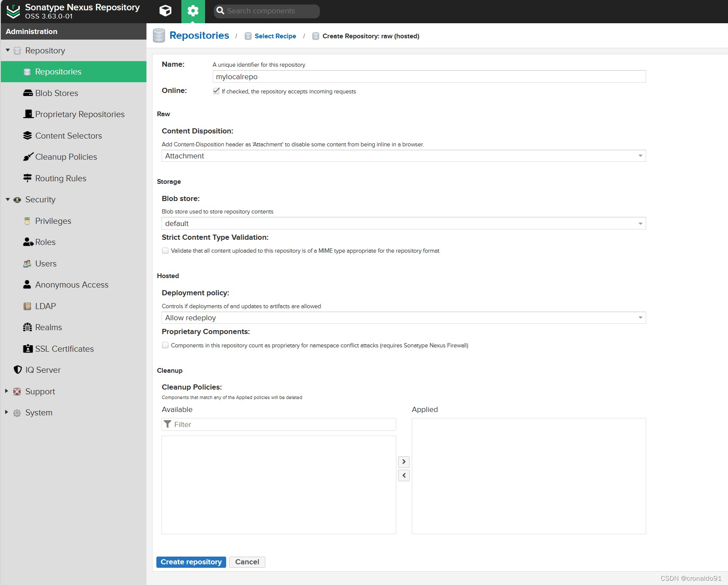
Task: Click the repository Name input field
Action: coord(429,77)
